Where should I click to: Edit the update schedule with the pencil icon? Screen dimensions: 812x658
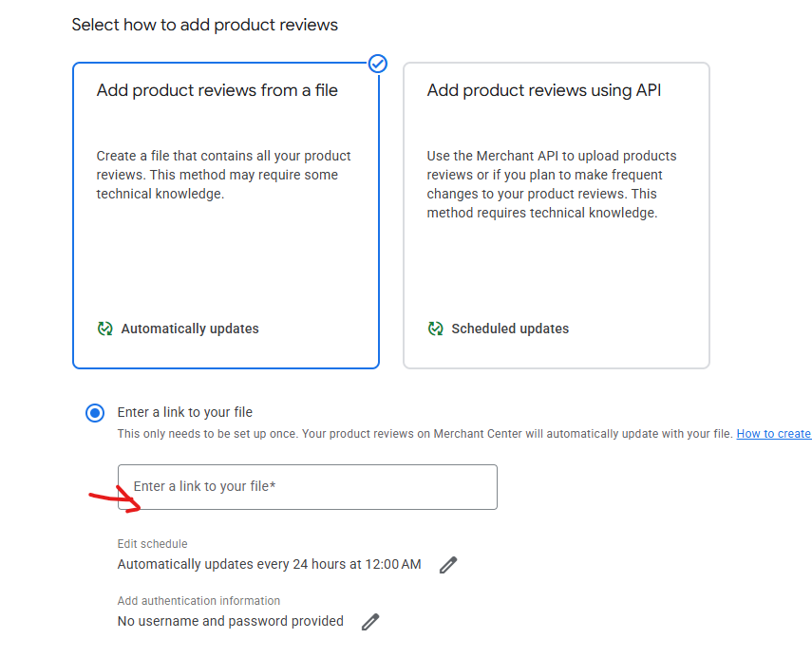(x=448, y=565)
